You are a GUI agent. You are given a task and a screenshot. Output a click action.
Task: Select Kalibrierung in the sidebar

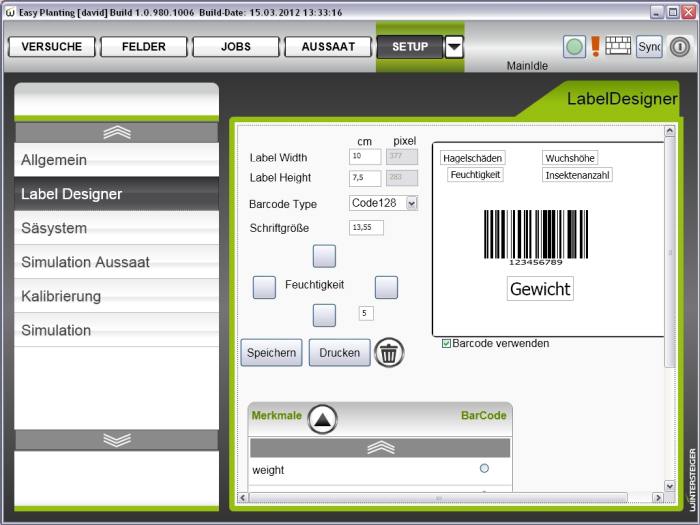(x=117, y=296)
